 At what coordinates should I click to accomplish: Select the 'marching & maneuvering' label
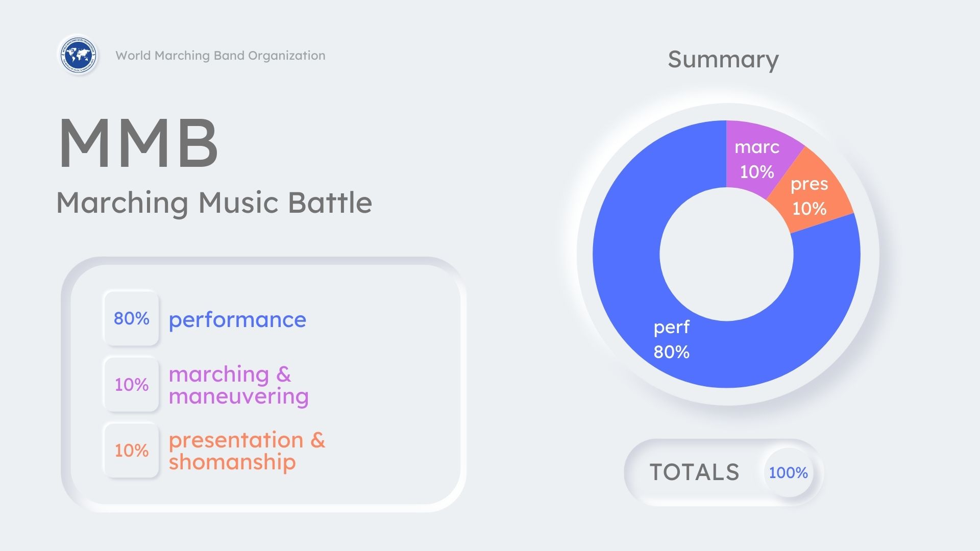coord(238,385)
